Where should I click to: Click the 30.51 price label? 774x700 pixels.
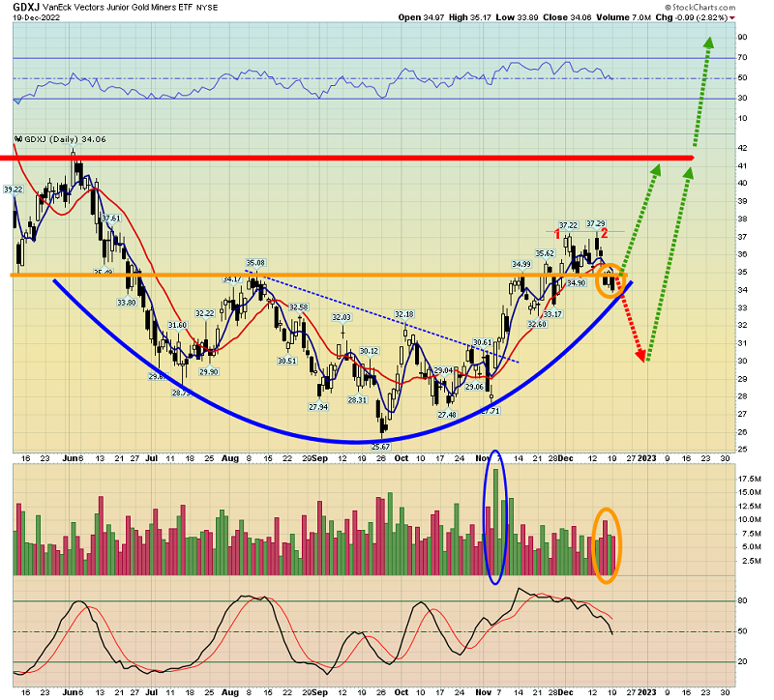(286, 361)
